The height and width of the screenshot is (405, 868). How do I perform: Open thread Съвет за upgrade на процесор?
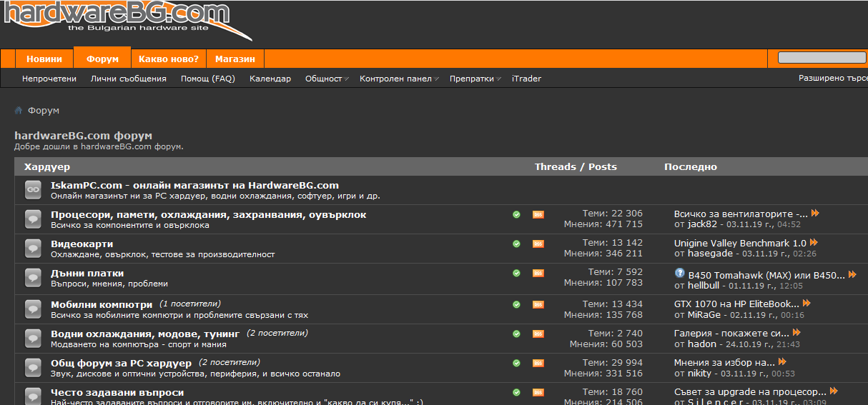click(750, 391)
